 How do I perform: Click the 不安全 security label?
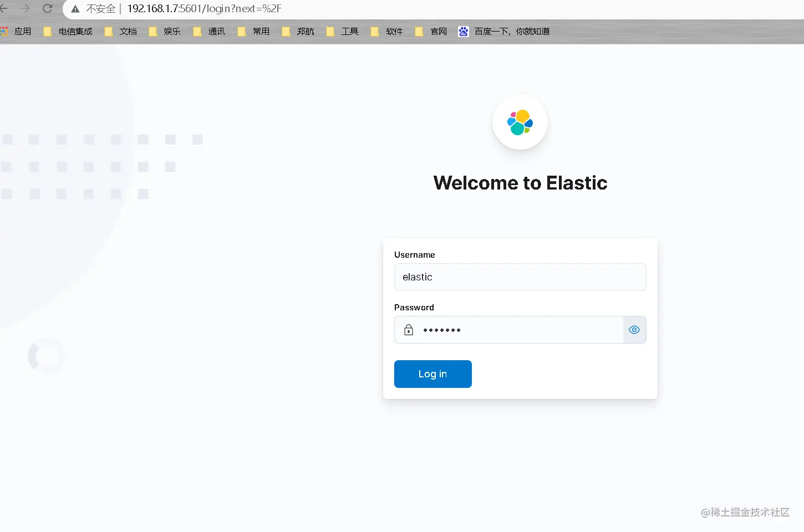101,9
